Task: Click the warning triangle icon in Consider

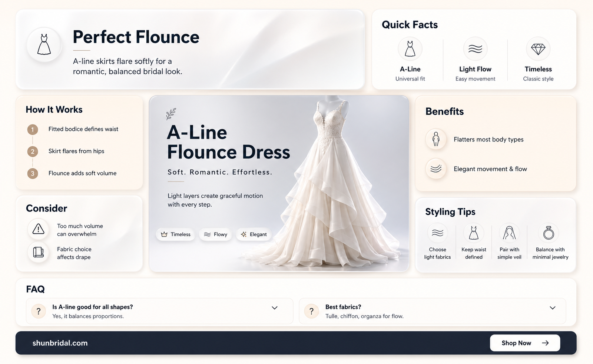Action: (x=38, y=229)
